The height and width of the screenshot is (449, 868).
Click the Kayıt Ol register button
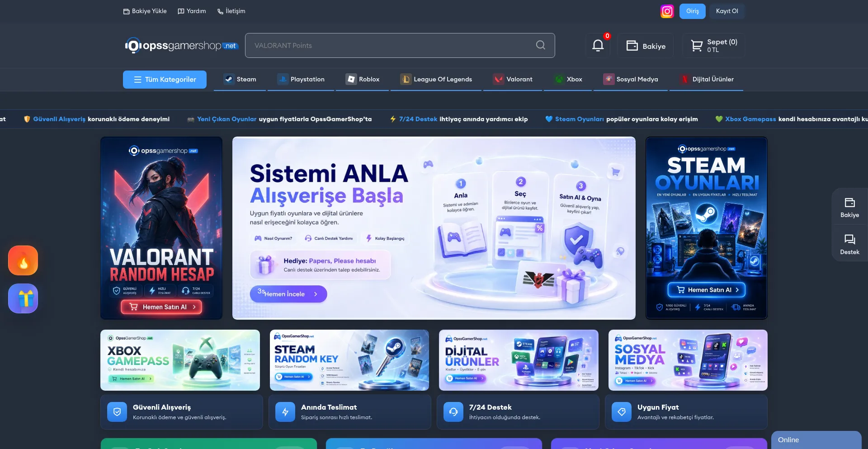[x=726, y=11]
